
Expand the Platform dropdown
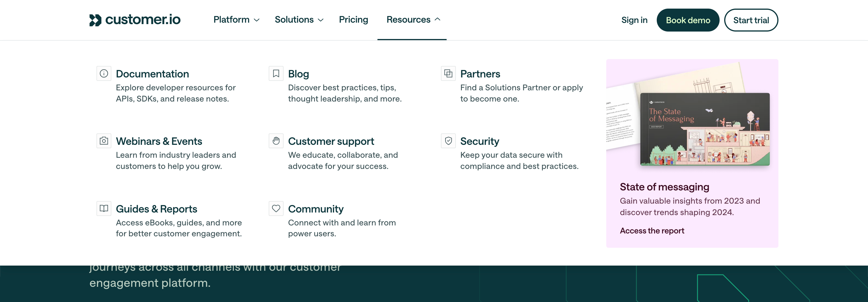pyautogui.click(x=236, y=20)
